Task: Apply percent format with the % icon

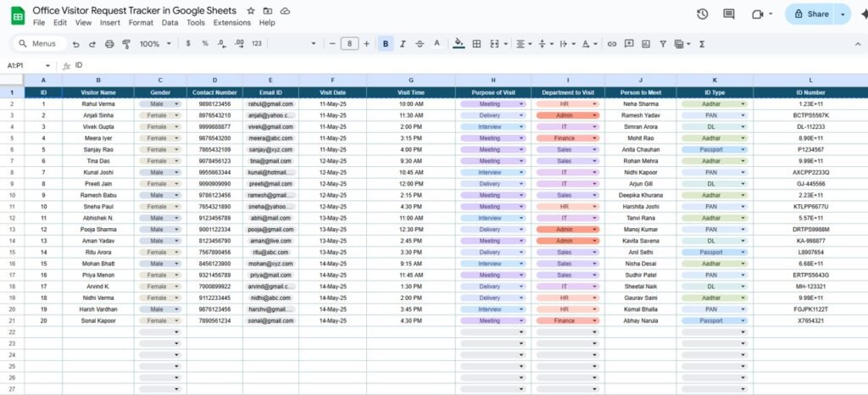Action: coord(205,43)
